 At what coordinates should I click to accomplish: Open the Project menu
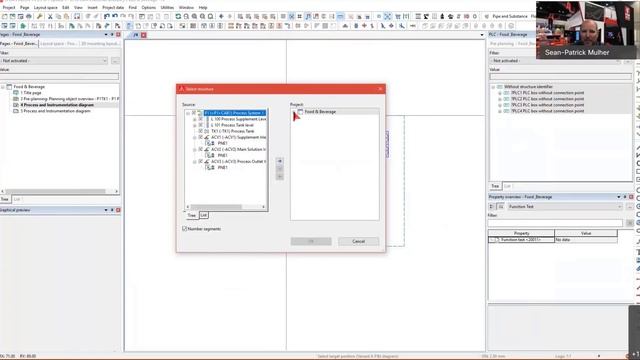pos(9,7)
